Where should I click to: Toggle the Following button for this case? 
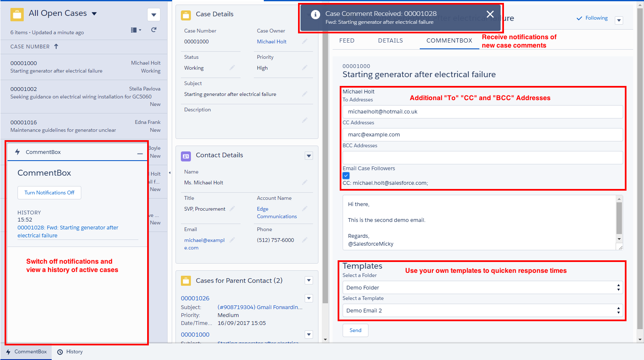[592, 18]
